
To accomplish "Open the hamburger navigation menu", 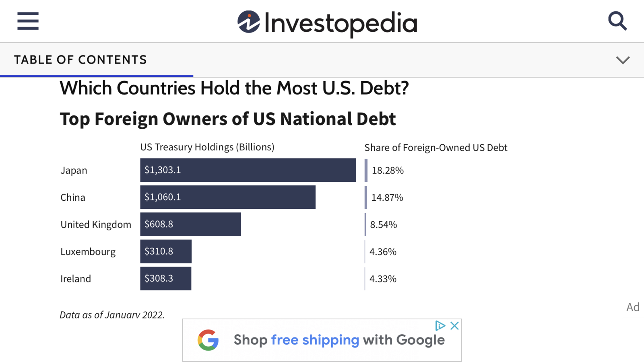I will [28, 21].
